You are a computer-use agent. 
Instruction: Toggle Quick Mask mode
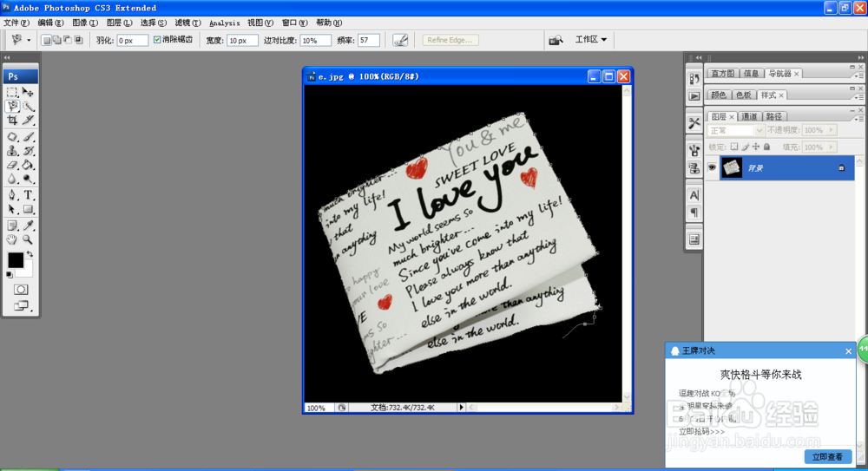point(21,290)
